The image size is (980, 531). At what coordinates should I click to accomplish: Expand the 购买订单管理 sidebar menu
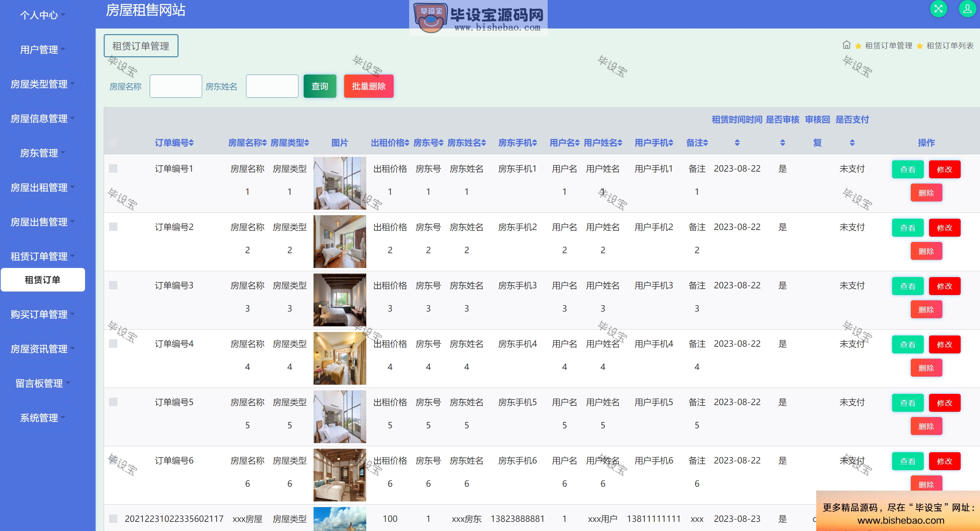click(42, 314)
